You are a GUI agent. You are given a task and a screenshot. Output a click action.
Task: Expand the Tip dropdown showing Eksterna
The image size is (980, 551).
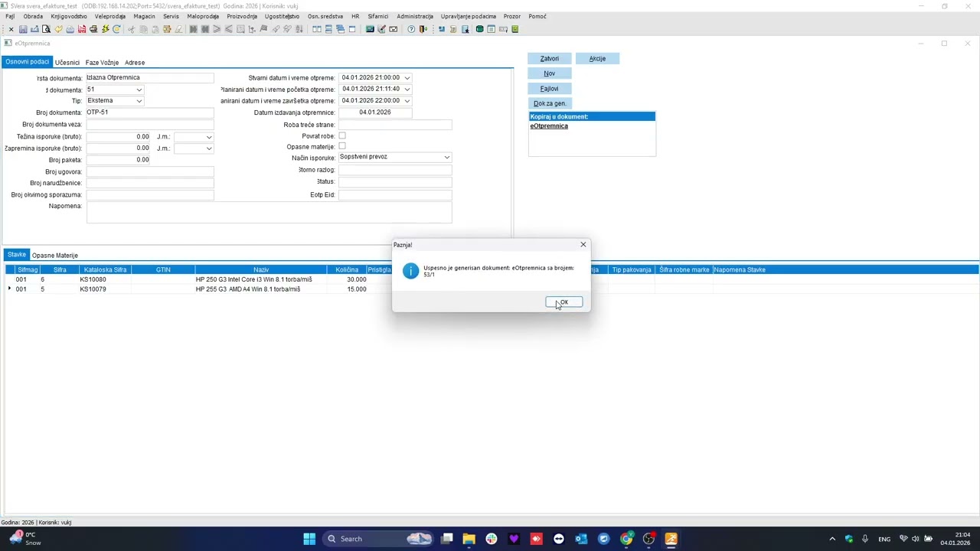(139, 101)
